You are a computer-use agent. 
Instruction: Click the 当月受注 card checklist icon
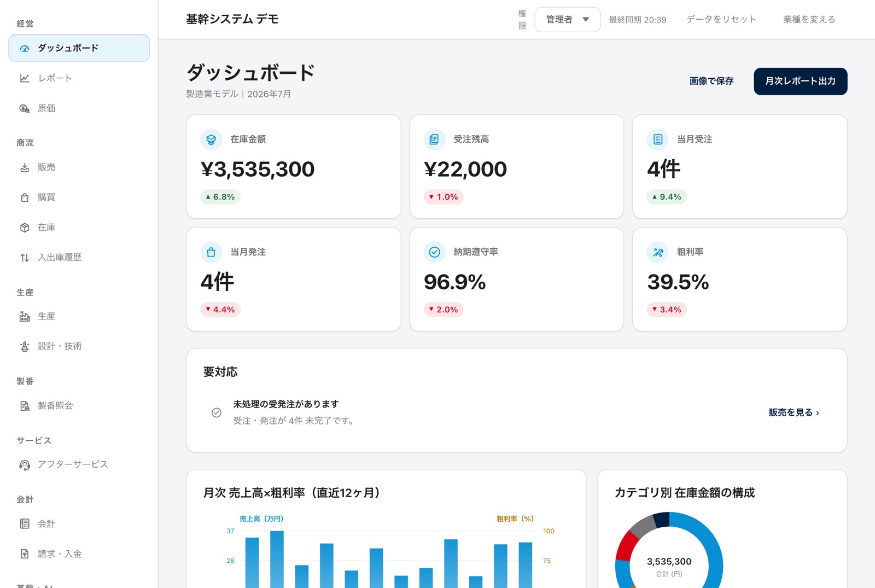coord(658,139)
